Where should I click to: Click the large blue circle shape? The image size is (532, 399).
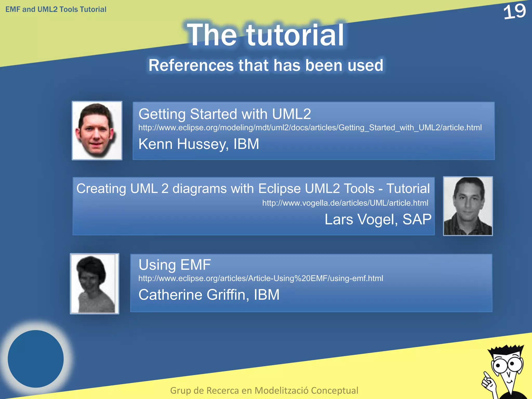(x=36, y=359)
